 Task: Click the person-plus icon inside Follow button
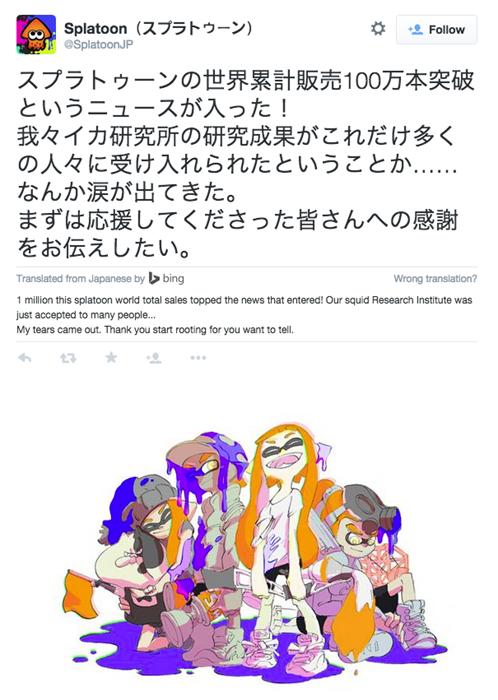click(415, 29)
